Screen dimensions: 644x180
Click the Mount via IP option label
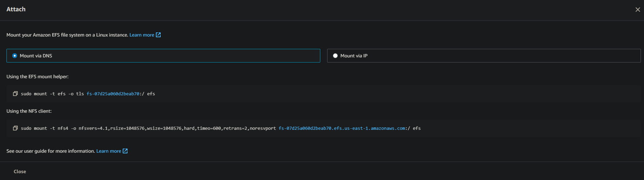354,56
